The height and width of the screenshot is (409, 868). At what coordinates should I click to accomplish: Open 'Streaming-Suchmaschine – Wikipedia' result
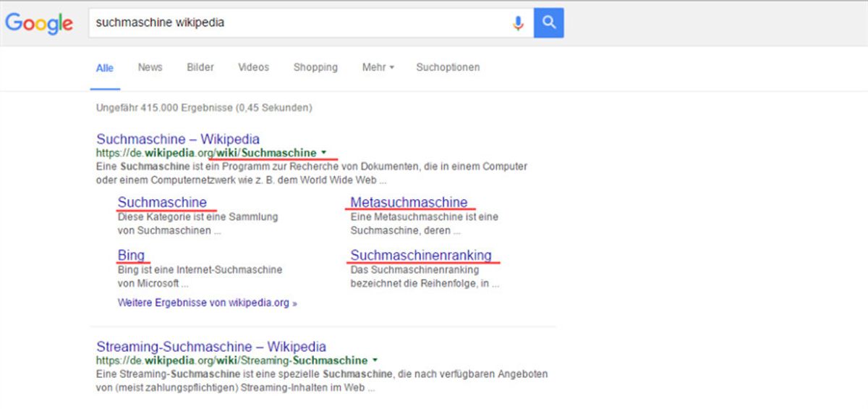coord(211,347)
